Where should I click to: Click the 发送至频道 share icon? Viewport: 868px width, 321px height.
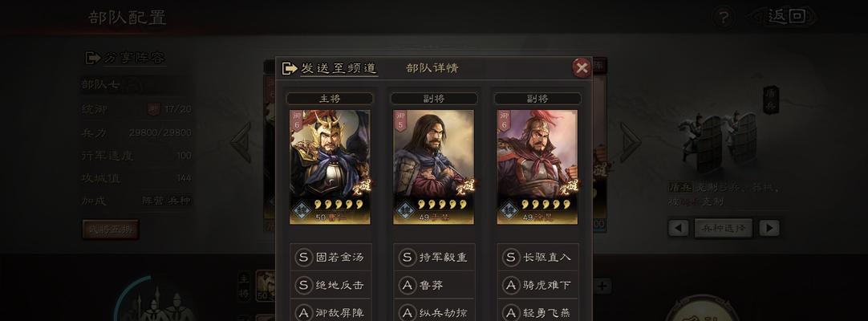pyautogui.click(x=290, y=68)
